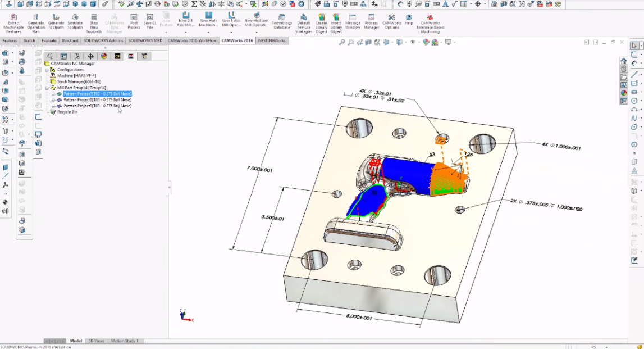The width and height of the screenshot is (644, 349).
Task: Open Step Thru Toolpath
Action: (94, 24)
